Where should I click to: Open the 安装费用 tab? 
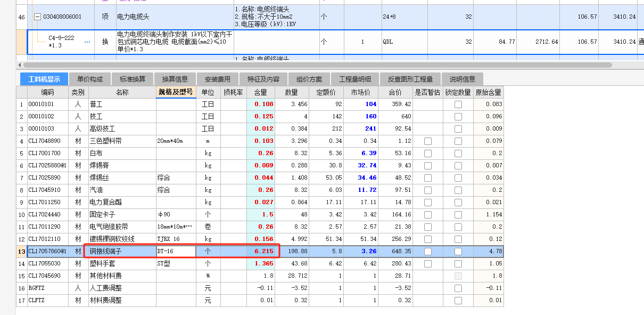pyautogui.click(x=218, y=79)
